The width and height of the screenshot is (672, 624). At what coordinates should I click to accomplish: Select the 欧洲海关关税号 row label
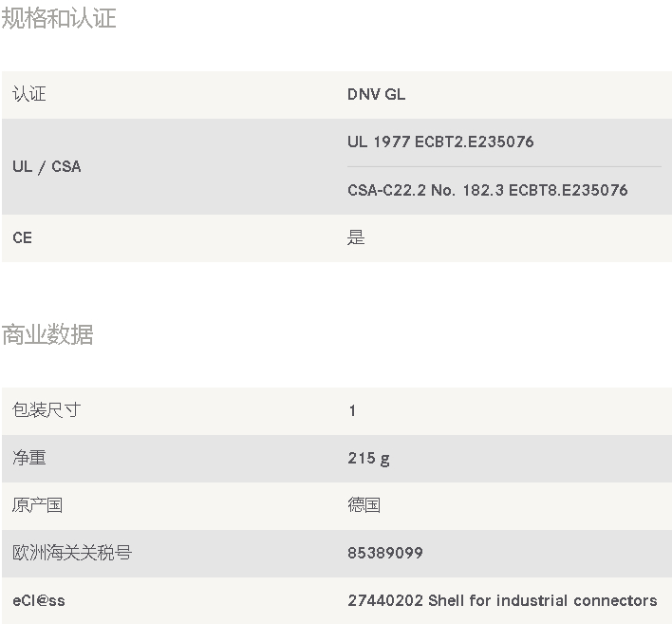[x=72, y=553]
